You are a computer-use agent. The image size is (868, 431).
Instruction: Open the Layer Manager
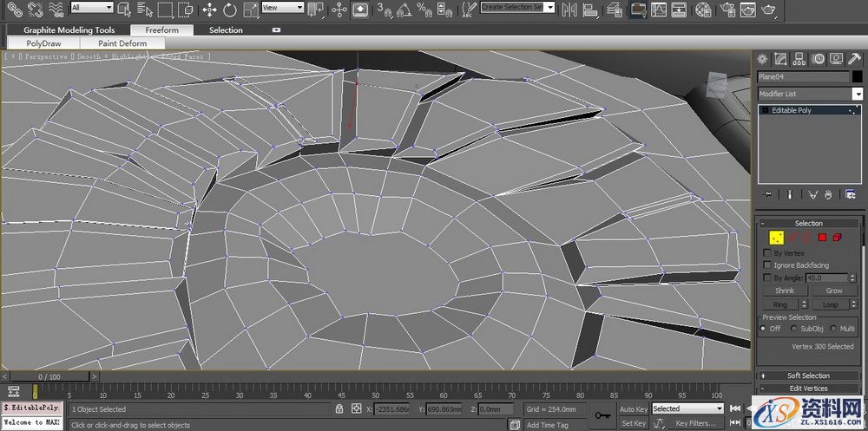pyautogui.click(x=614, y=9)
